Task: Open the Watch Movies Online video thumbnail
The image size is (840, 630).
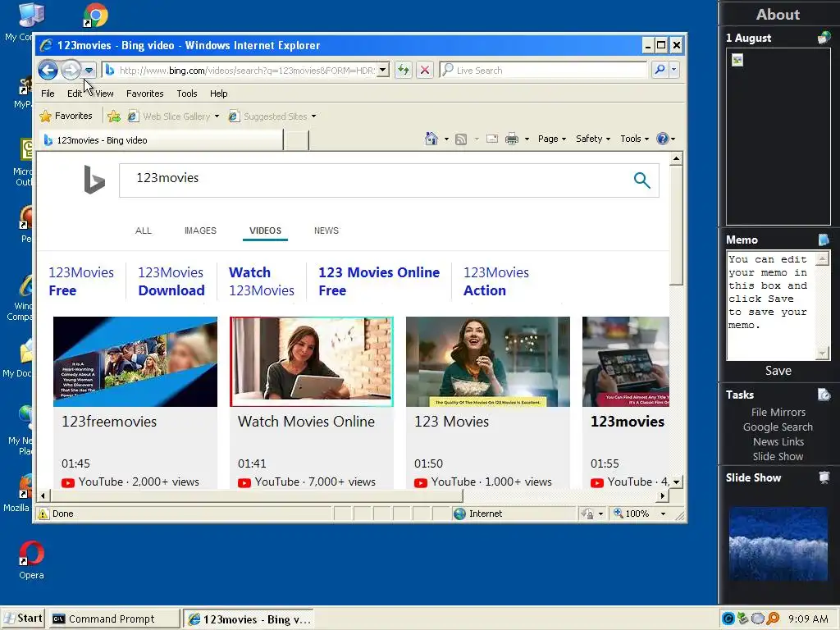Action: tap(311, 362)
